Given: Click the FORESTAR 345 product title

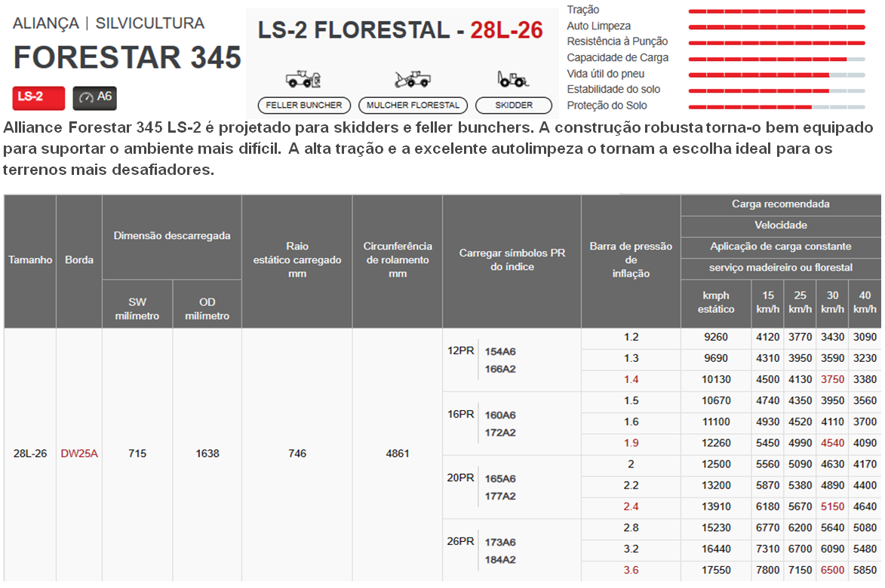Looking at the screenshot, I should click(127, 57).
